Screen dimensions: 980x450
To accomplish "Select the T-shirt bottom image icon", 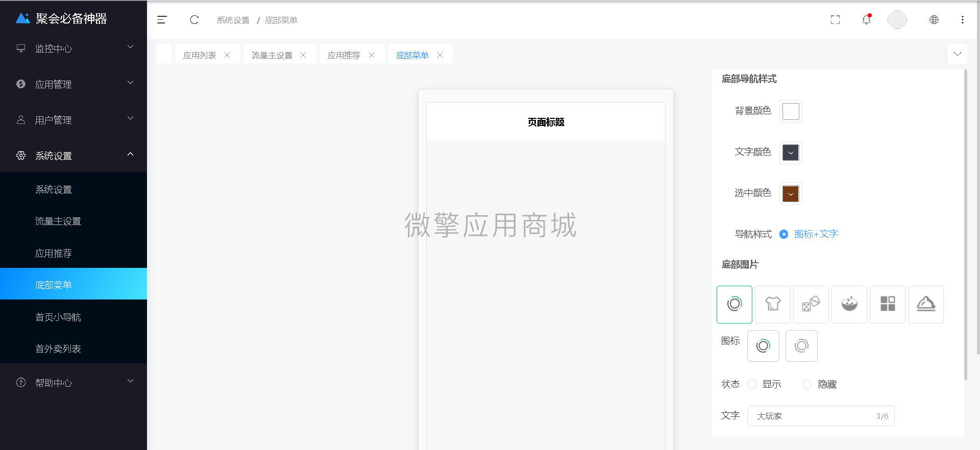I will pyautogui.click(x=773, y=305).
